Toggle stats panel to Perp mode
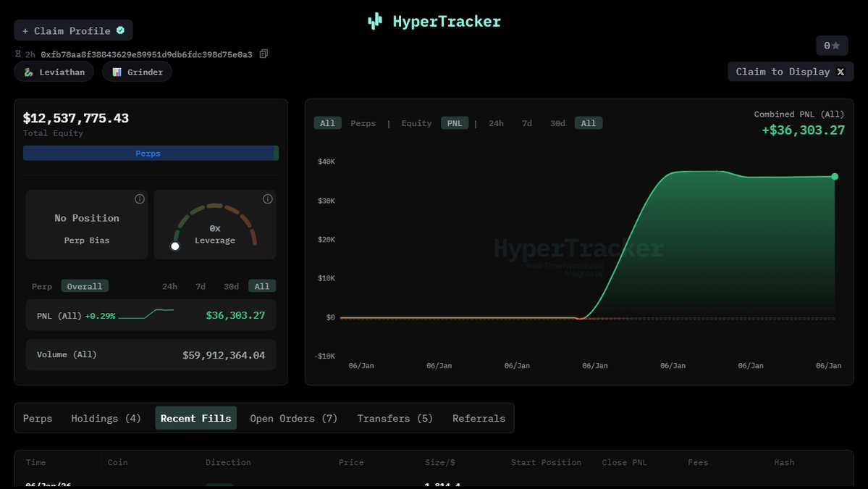This screenshot has width=868, height=489. [42, 286]
